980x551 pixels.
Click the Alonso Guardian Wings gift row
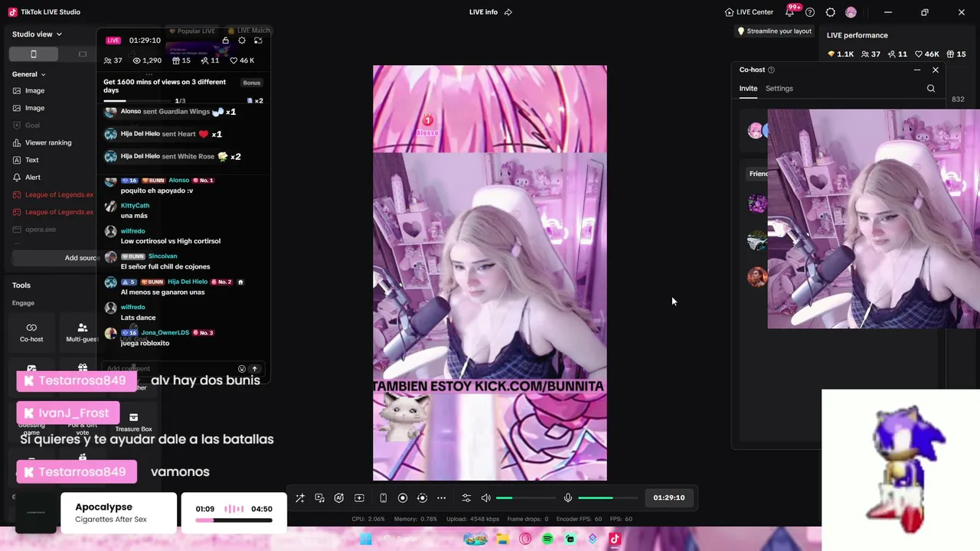pyautogui.click(x=170, y=112)
